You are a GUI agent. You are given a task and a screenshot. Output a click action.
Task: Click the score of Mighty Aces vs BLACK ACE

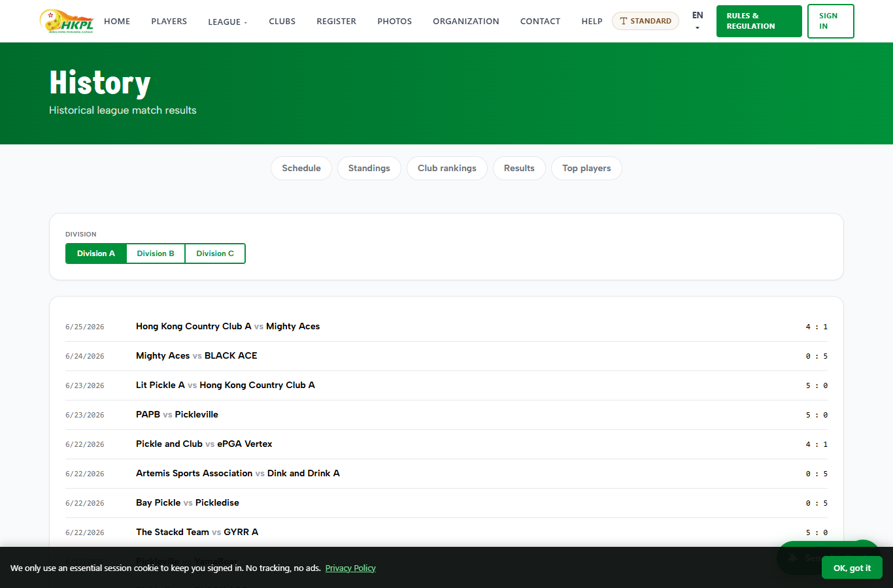[817, 356]
